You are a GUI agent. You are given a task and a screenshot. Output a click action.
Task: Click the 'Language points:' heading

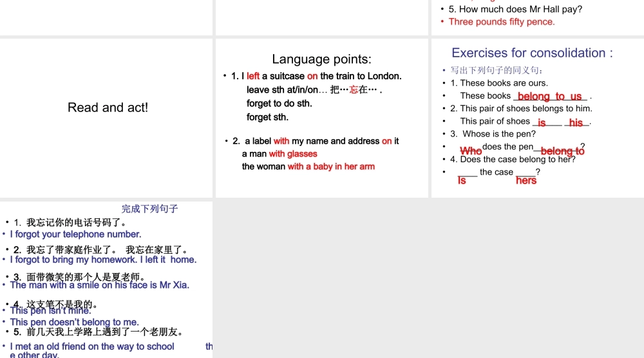(321, 59)
